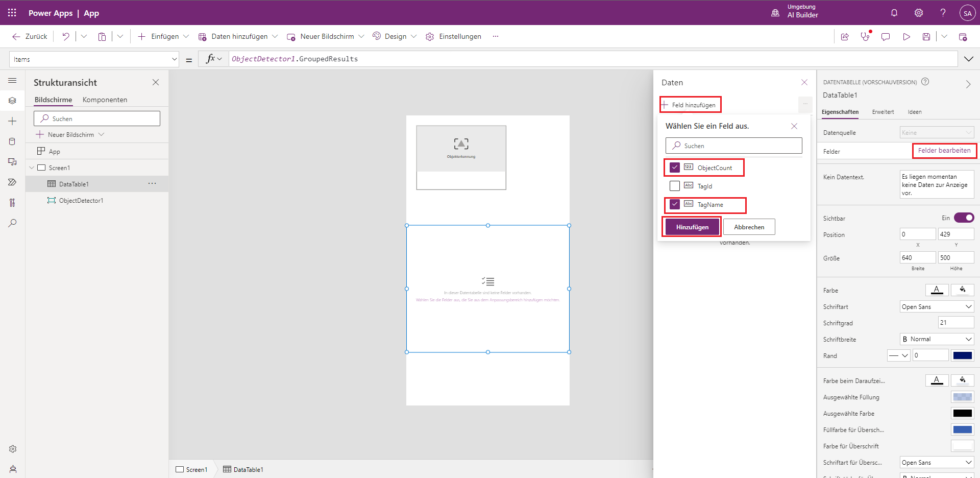Image resolution: width=980 pixels, height=478 pixels.
Task: Click the field search box in popup
Action: [x=734, y=146]
